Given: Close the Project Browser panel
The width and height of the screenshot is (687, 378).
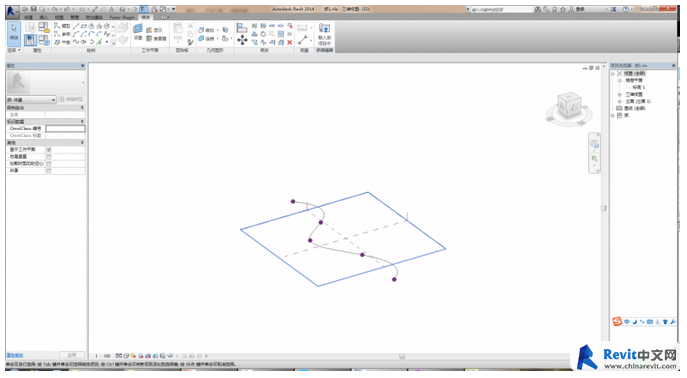Looking at the screenshot, I should 674,66.
